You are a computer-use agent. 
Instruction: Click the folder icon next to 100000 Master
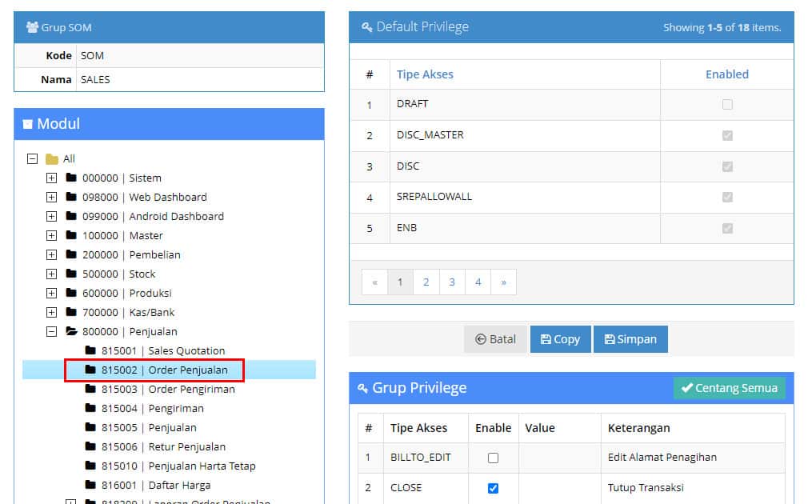coord(71,235)
